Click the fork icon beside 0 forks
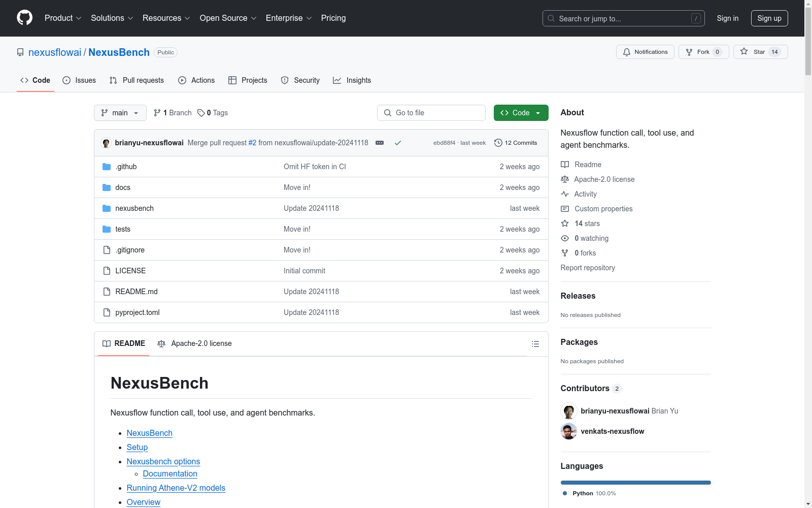The height and width of the screenshot is (508, 812). click(x=565, y=253)
